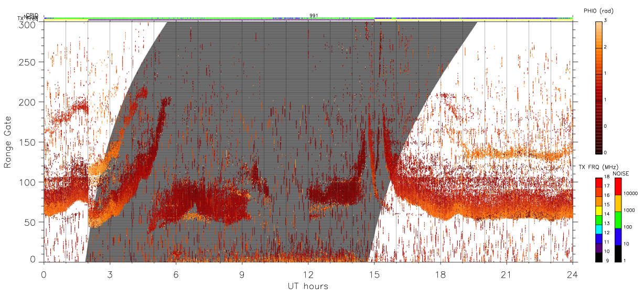Pick the black bottom swatch in NOISE legend
Viewport: 644px width, 297px height.
(x=618, y=254)
